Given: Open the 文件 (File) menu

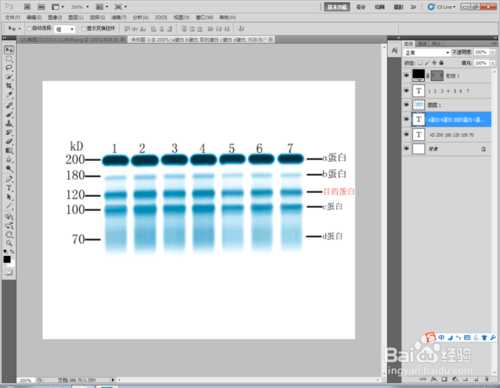Looking at the screenshot, I should pos(13,17).
